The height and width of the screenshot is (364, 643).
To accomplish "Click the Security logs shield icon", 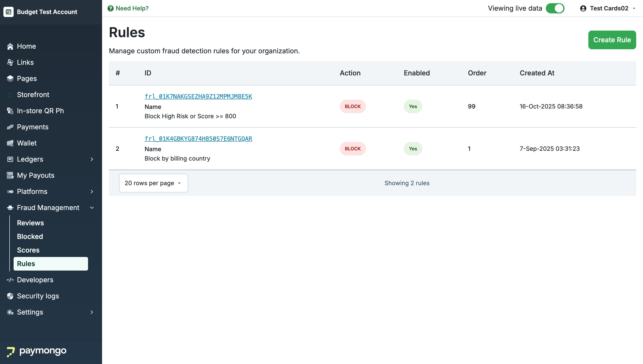I will coord(10,296).
